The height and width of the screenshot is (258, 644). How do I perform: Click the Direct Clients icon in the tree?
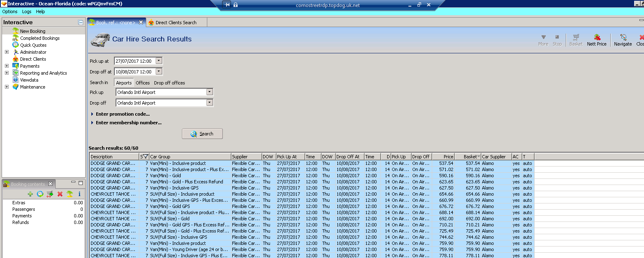tap(16, 59)
